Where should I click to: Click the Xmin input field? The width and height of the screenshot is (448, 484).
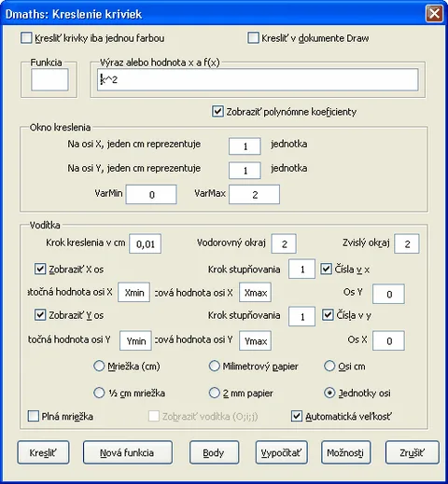pos(134,292)
